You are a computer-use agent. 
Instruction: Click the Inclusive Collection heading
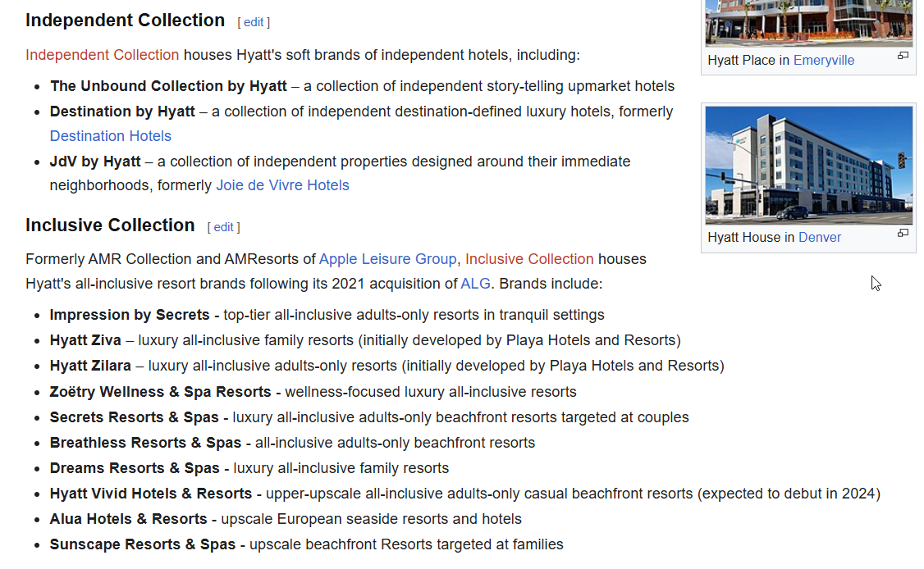[x=110, y=225]
